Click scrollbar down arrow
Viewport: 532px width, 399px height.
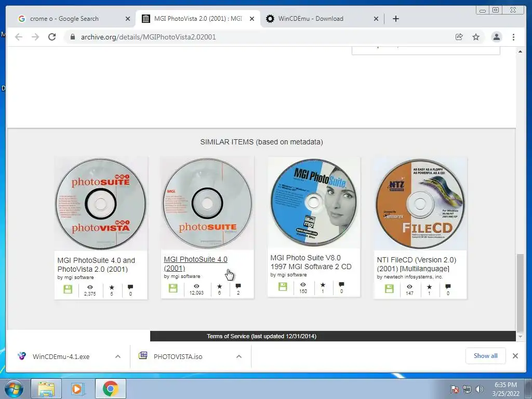520,337
